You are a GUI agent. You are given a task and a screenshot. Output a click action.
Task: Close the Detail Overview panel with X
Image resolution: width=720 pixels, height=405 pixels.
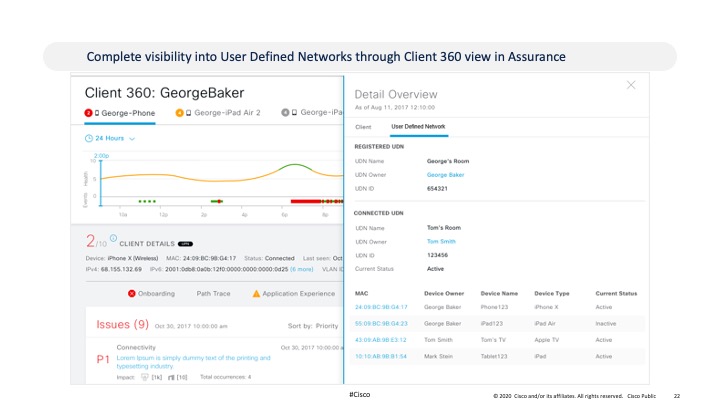pyautogui.click(x=630, y=86)
